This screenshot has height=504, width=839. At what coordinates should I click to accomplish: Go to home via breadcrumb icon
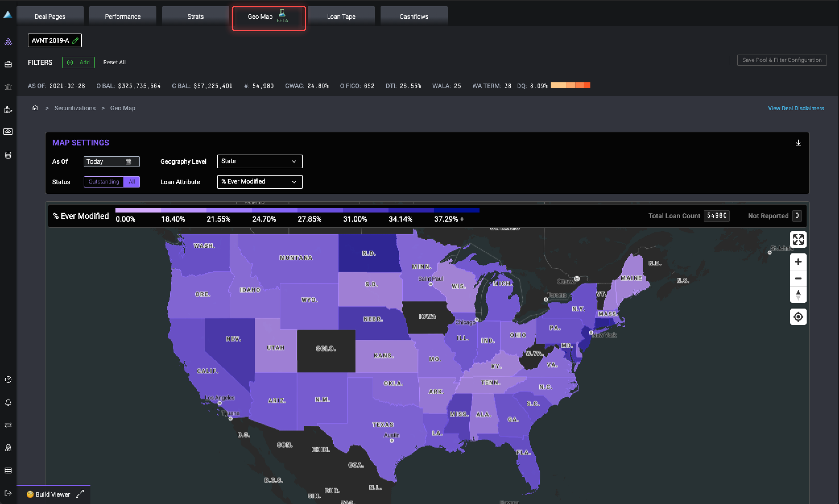click(35, 108)
